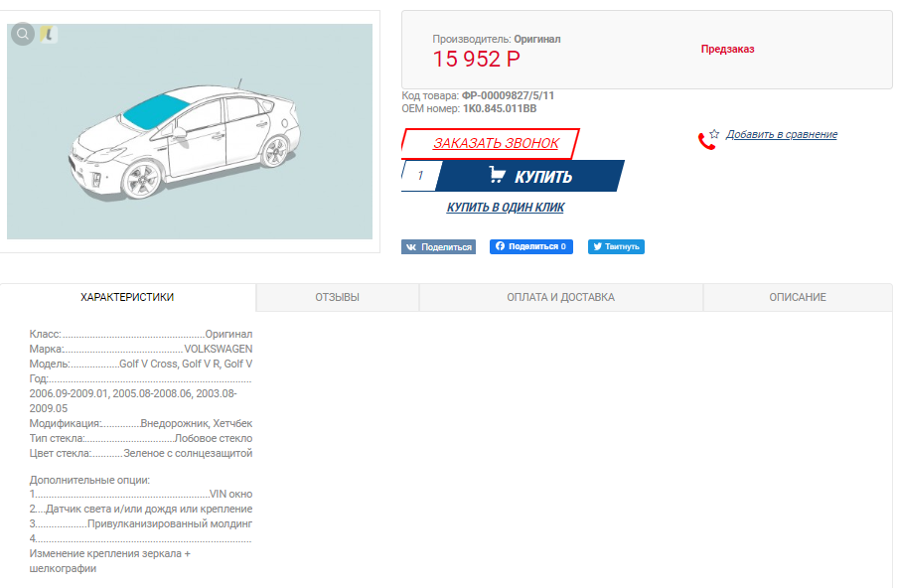Click the star icon next to compare link
The image size is (897, 588).
coord(714,134)
